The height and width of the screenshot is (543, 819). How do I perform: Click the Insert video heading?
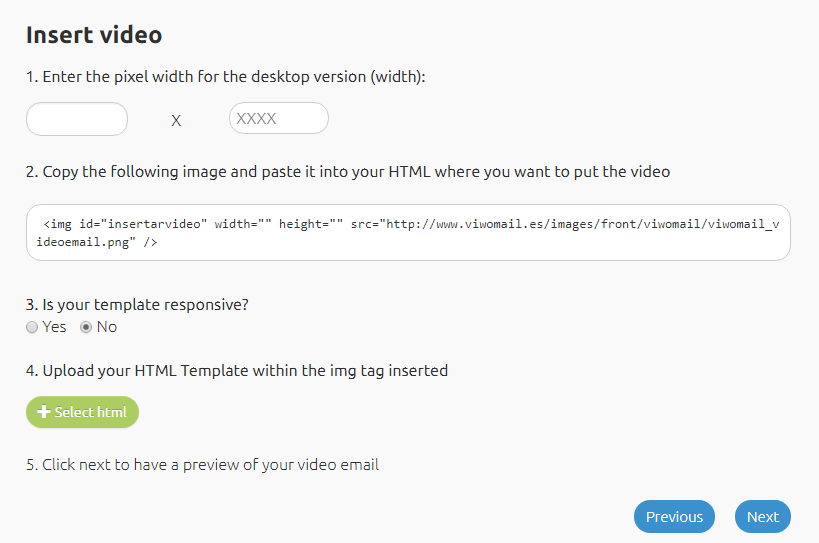pyautogui.click(x=94, y=35)
